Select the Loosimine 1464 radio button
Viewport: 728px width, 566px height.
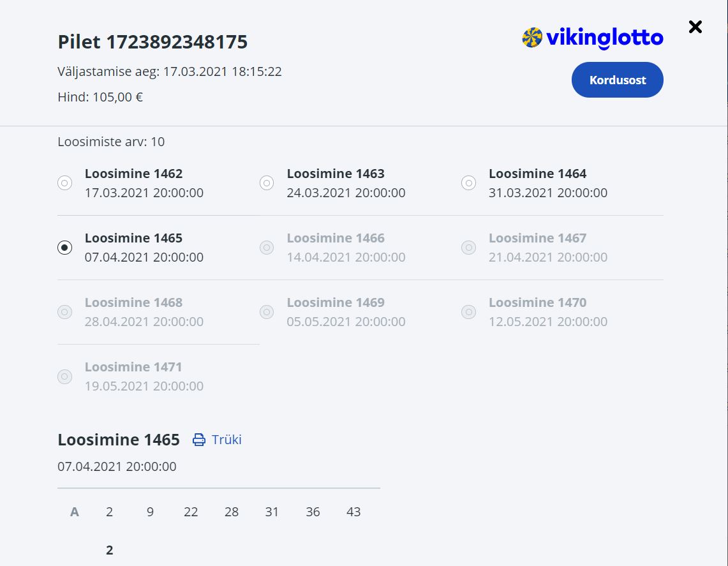tap(469, 183)
